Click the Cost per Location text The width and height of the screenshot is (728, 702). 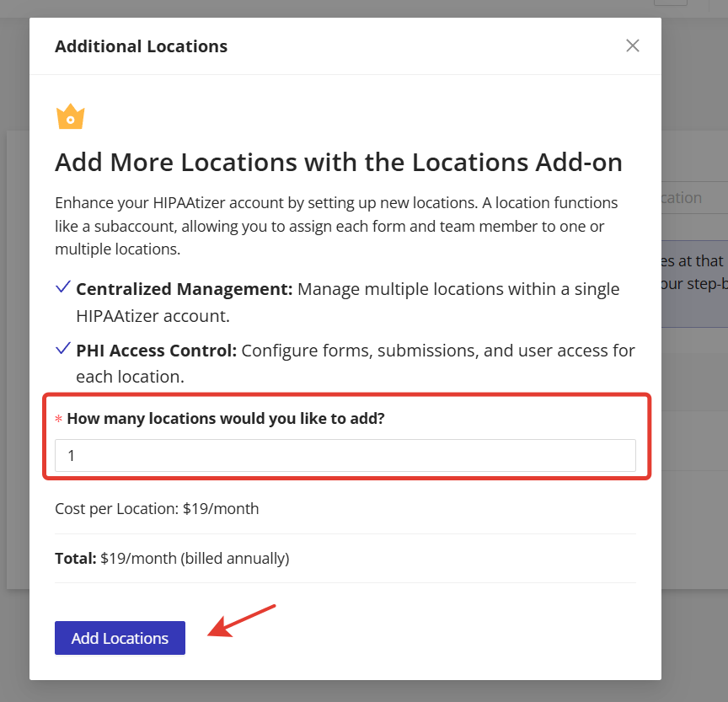[157, 508]
